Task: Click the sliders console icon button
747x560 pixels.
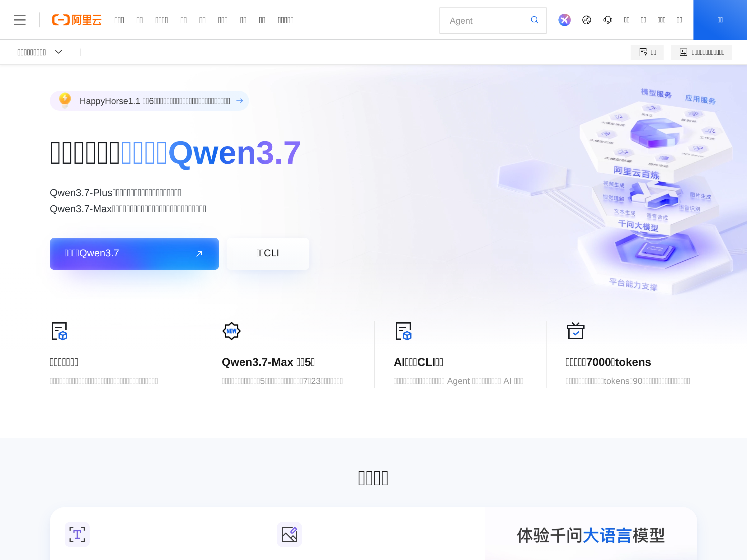Action: tap(702, 52)
